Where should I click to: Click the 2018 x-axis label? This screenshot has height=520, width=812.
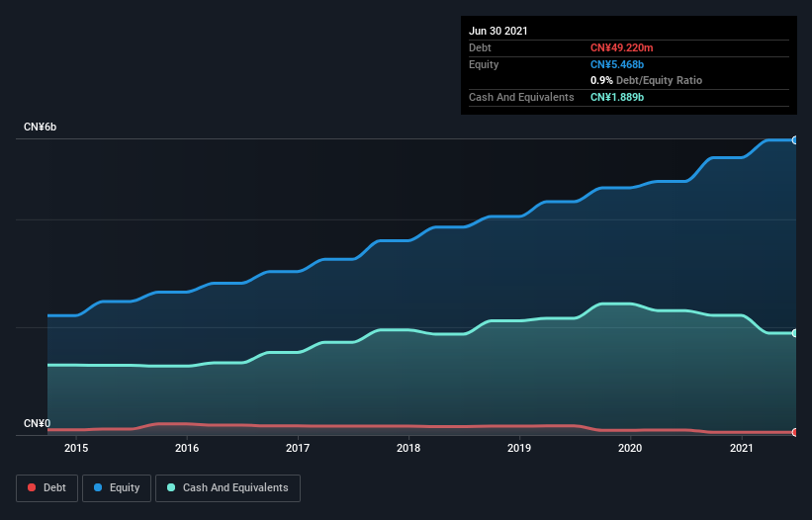(408, 448)
